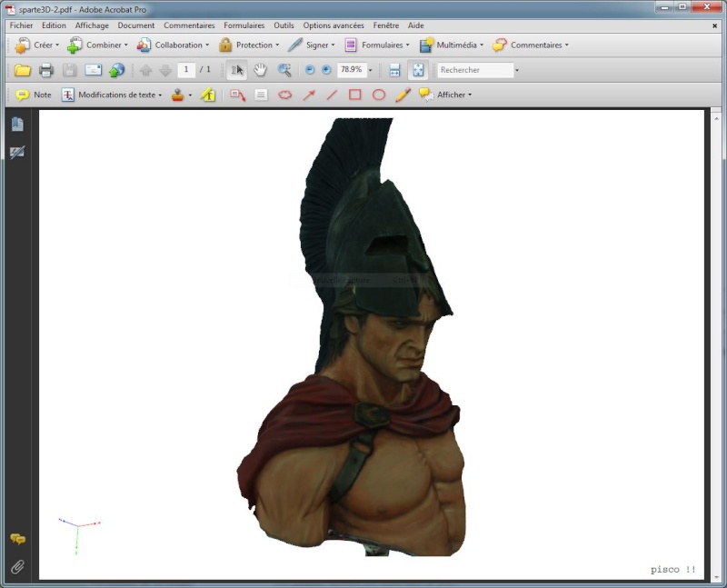
Task: Open zoom percentage dropdown arrow
Action: (x=370, y=70)
